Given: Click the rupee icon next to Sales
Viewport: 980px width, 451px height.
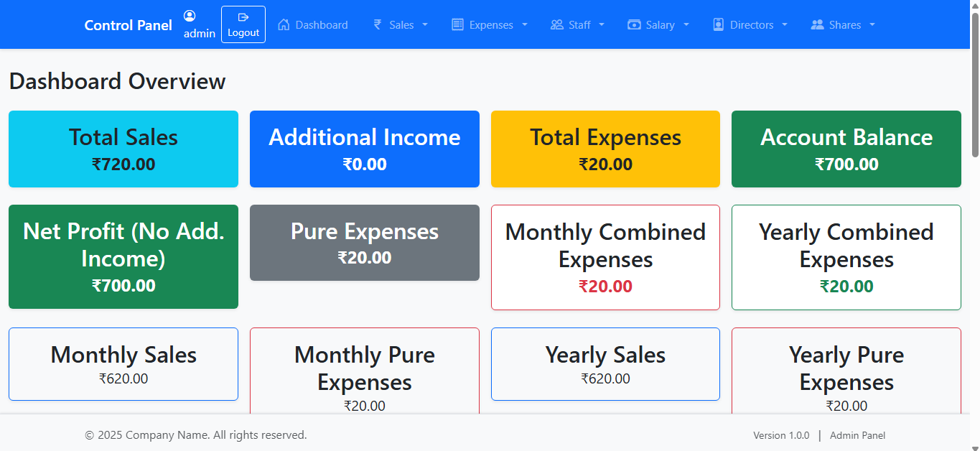Looking at the screenshot, I should pyautogui.click(x=376, y=24).
